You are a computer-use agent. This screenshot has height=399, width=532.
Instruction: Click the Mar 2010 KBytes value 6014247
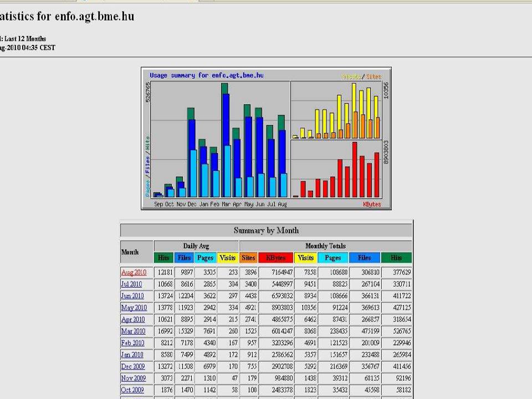pos(282,331)
